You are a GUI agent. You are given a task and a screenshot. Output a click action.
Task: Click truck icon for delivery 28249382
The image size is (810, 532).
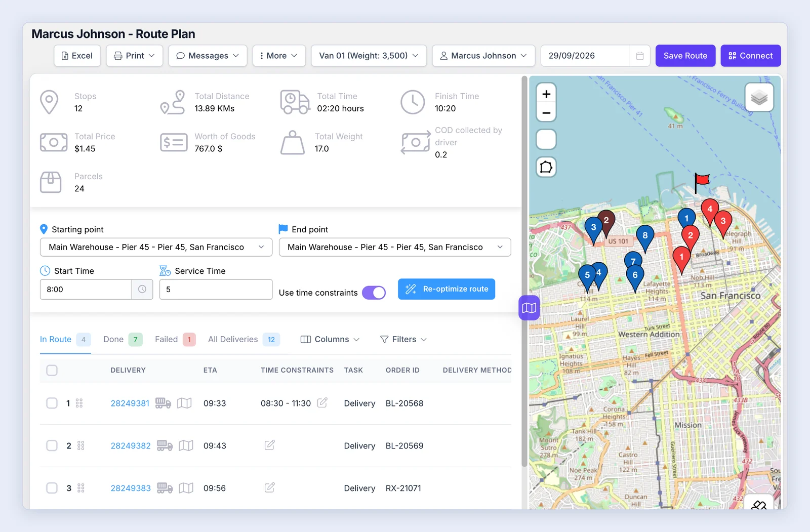pos(165,445)
